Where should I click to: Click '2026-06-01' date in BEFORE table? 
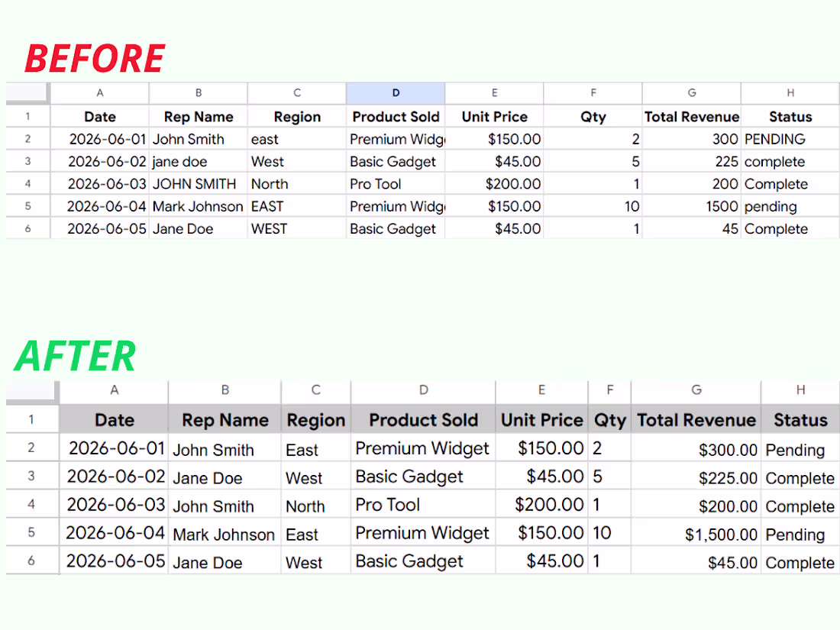(99, 139)
